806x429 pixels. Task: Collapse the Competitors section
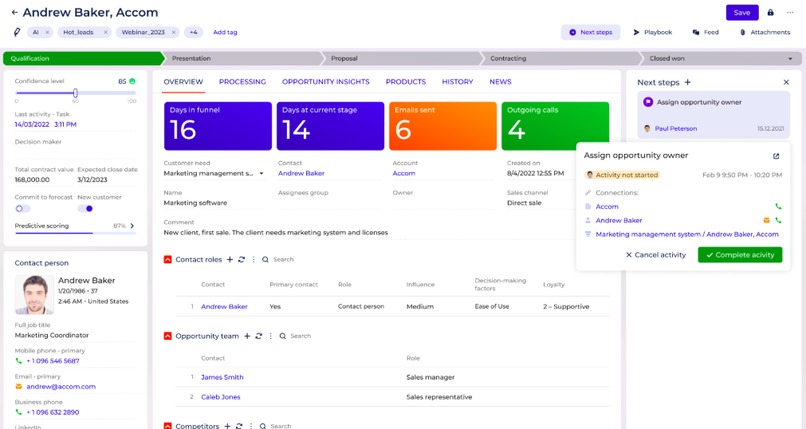[x=168, y=426]
